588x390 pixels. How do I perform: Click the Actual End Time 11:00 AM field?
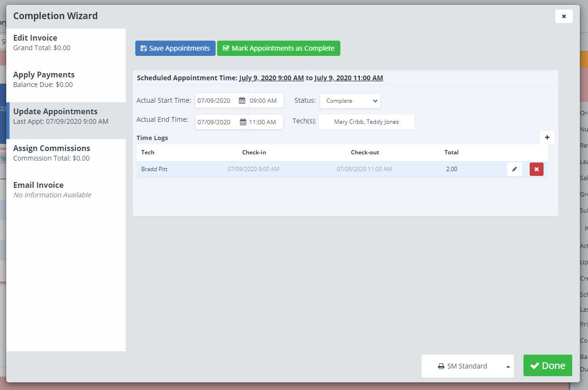265,122
